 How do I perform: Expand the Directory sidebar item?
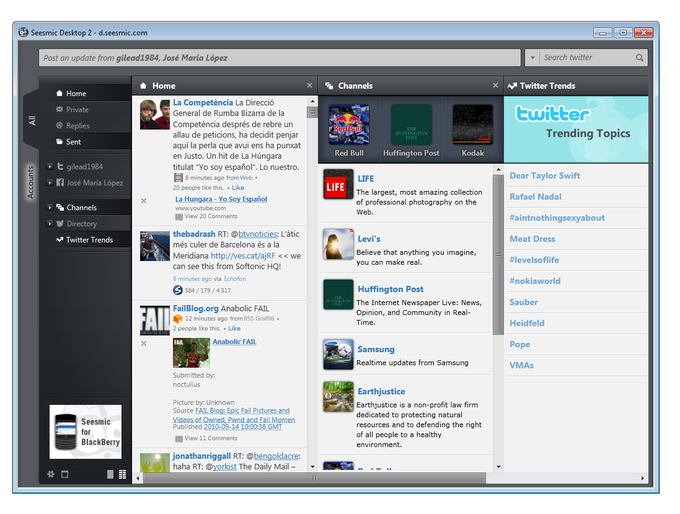[x=50, y=223]
